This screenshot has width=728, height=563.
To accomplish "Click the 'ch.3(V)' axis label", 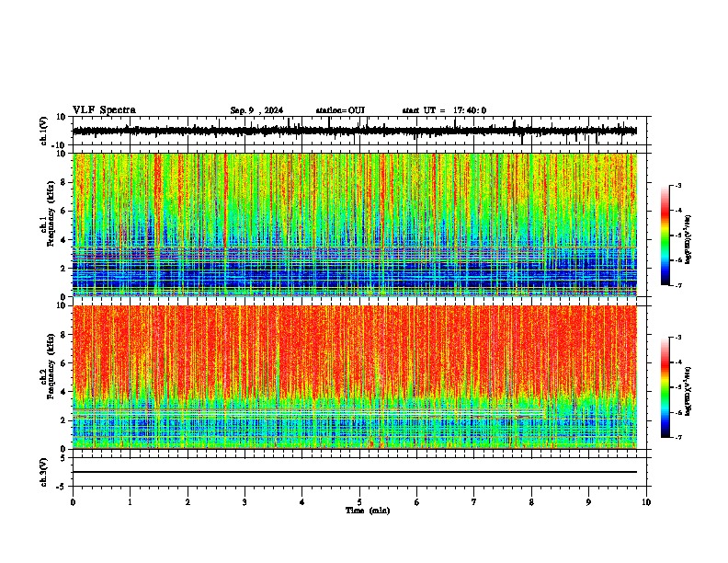I will click(44, 472).
